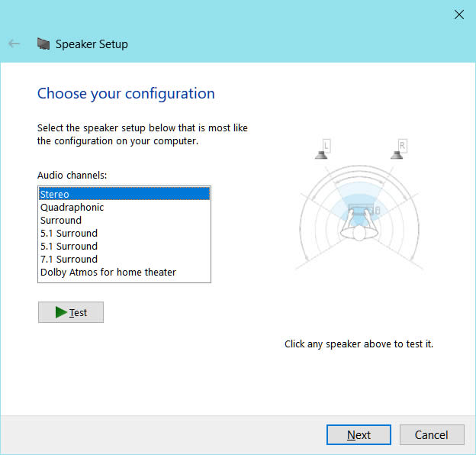
Task: Click the speaker test hint text
Action: point(359,344)
